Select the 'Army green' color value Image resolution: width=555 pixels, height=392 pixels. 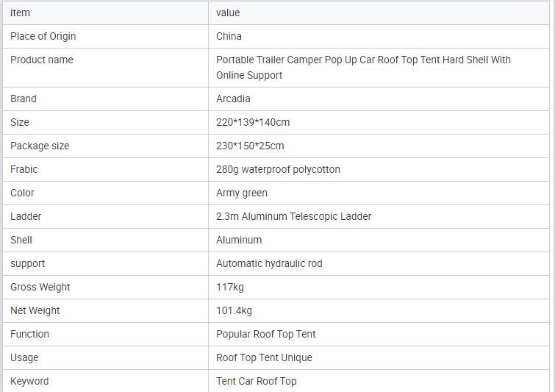point(242,193)
